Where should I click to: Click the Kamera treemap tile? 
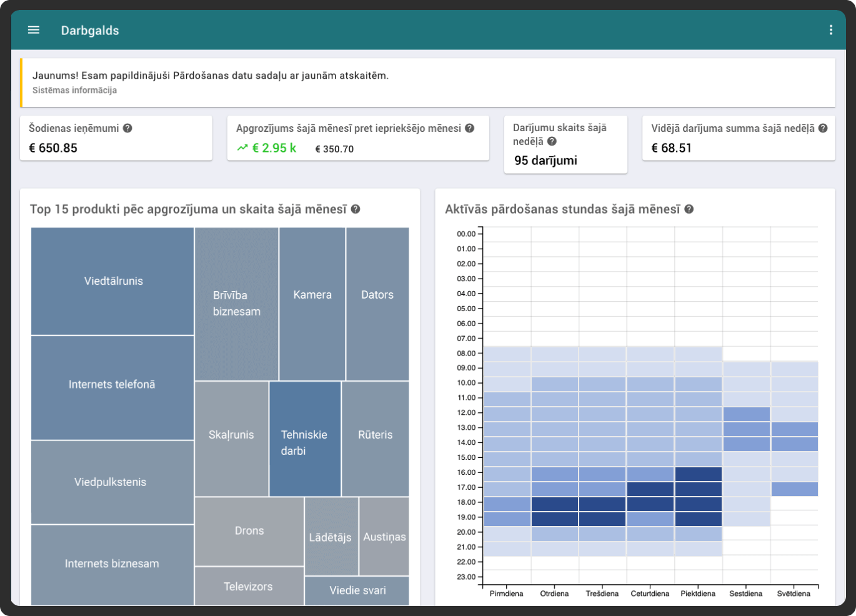312,304
